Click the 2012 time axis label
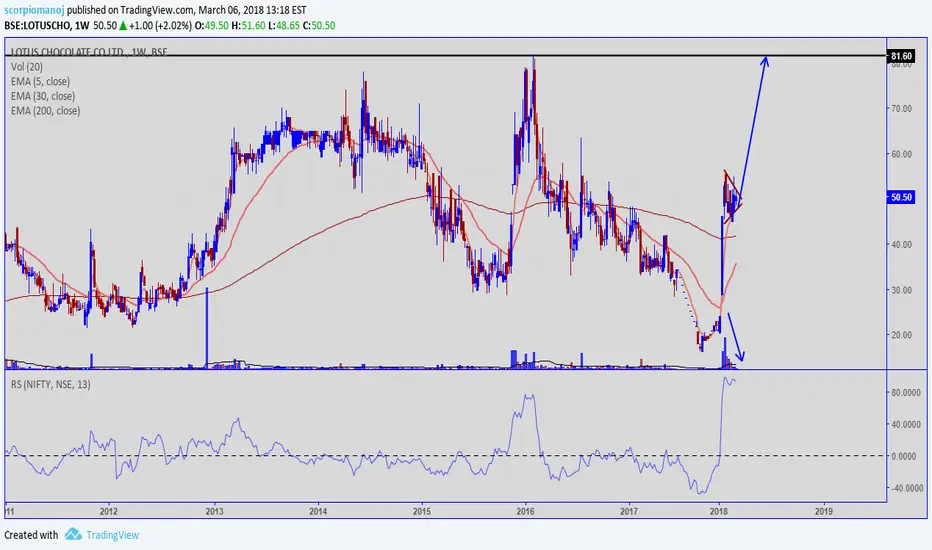The height and width of the screenshot is (550, 932). tap(108, 511)
